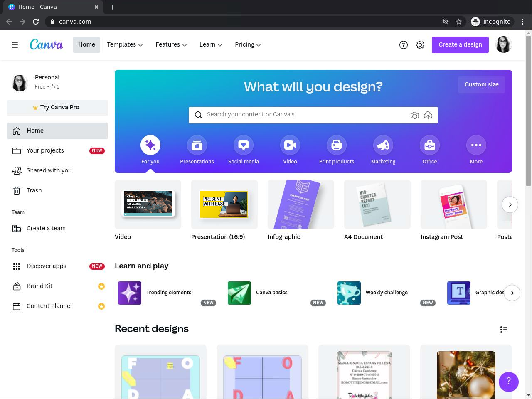
Task: Open Brand Kit
Action: click(57, 286)
